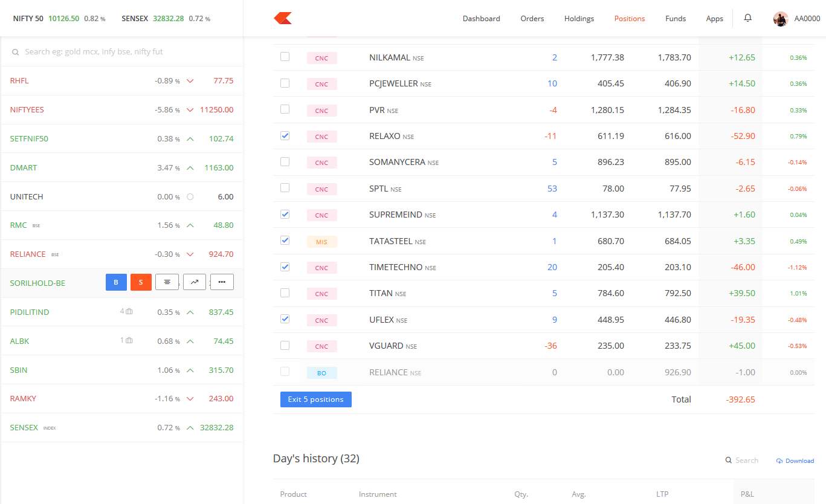The height and width of the screenshot is (504, 826).
Task: Click the BO product tag on RELIANCE
Action: click(321, 373)
